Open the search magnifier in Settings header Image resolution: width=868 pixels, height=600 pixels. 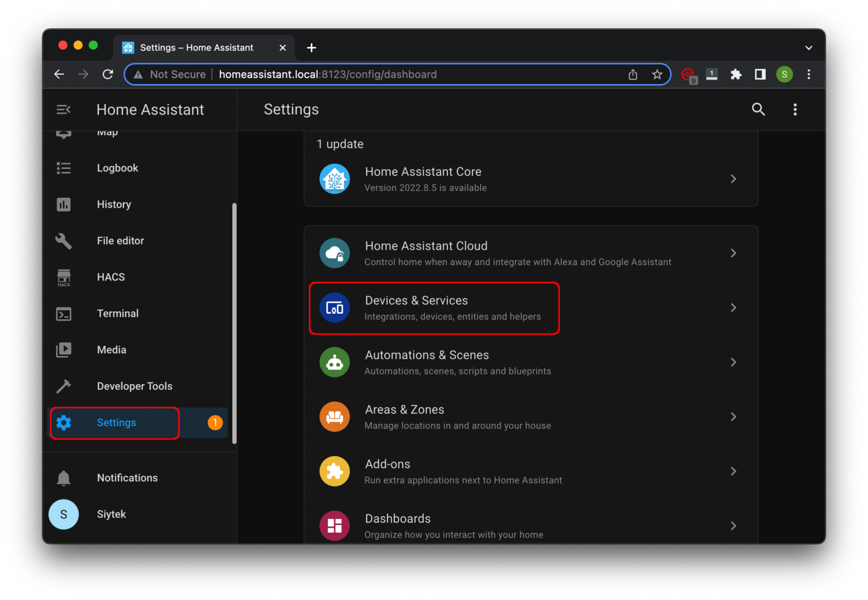pyautogui.click(x=758, y=109)
